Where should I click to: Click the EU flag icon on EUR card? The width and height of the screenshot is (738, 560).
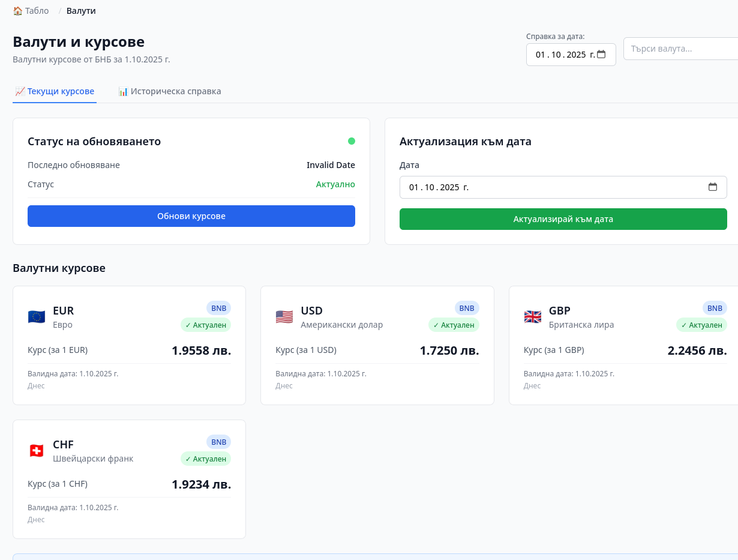tap(37, 317)
